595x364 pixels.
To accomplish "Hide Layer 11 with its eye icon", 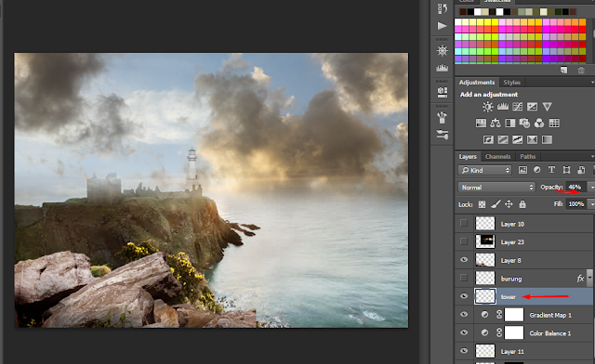I will [x=464, y=351].
